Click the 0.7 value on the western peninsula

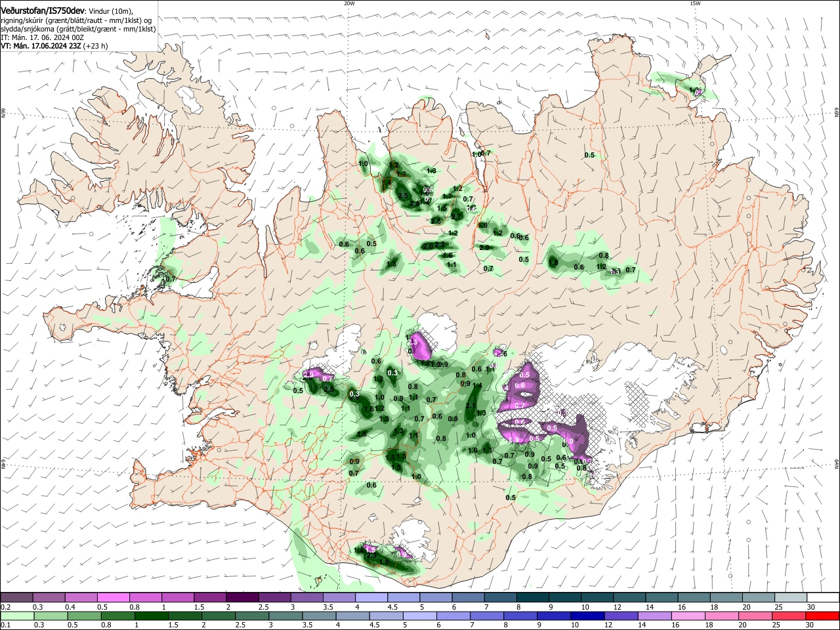coord(171,279)
